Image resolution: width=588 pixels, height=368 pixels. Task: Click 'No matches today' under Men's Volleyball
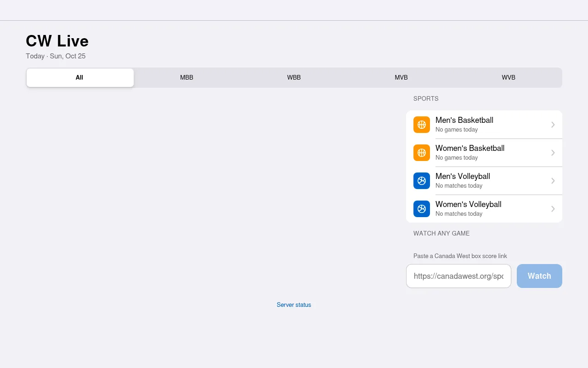pos(459,186)
